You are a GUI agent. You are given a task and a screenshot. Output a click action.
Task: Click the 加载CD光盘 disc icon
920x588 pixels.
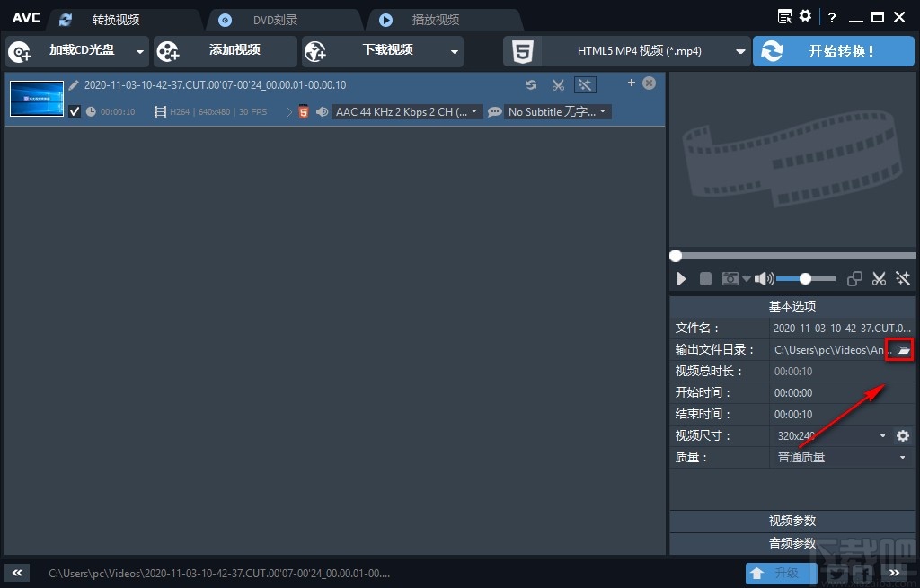[x=20, y=51]
